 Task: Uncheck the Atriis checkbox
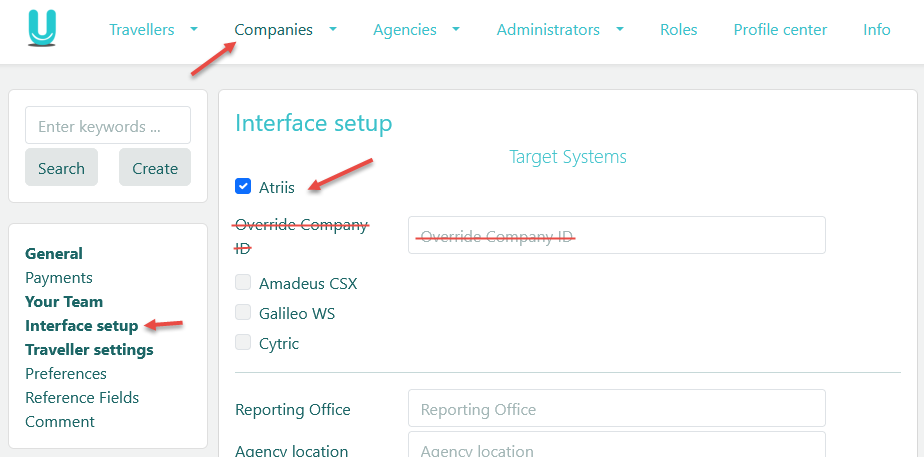click(x=243, y=186)
